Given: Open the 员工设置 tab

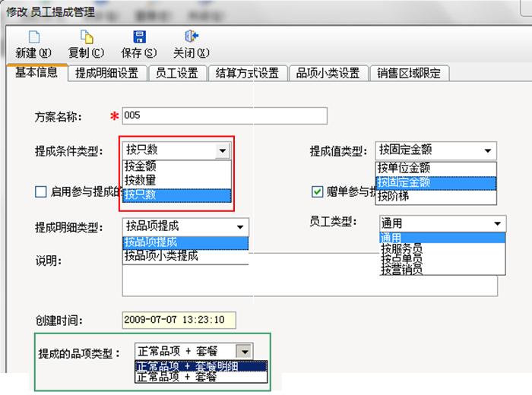Looking at the screenshot, I should (x=176, y=74).
